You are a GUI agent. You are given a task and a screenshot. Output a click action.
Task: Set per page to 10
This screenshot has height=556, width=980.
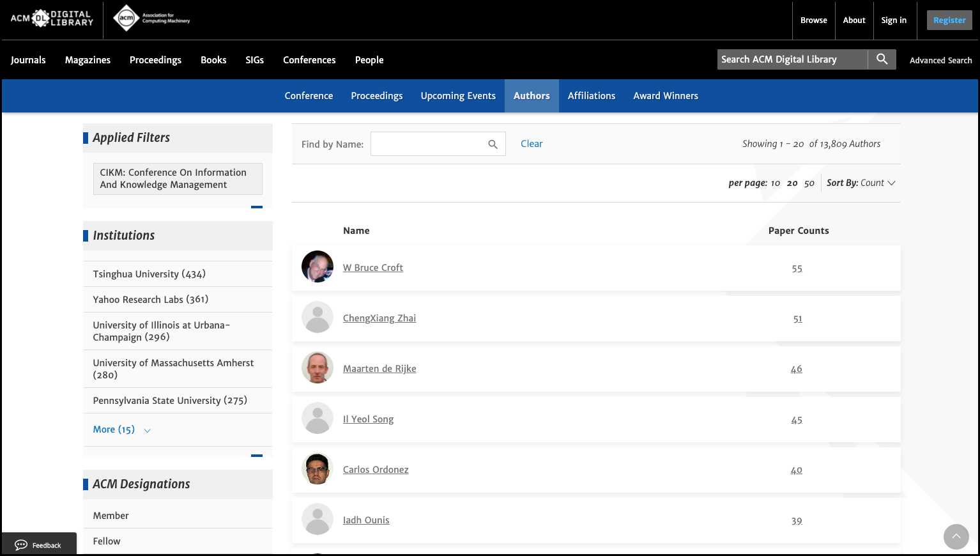775,183
